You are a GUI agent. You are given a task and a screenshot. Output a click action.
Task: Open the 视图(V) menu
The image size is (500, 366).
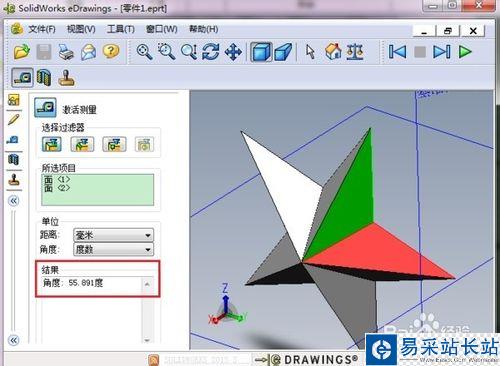pos(81,29)
